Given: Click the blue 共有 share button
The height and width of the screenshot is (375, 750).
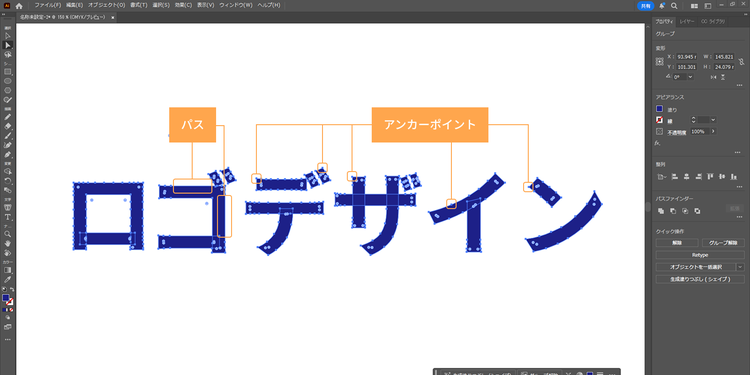Looking at the screenshot, I should point(645,6).
